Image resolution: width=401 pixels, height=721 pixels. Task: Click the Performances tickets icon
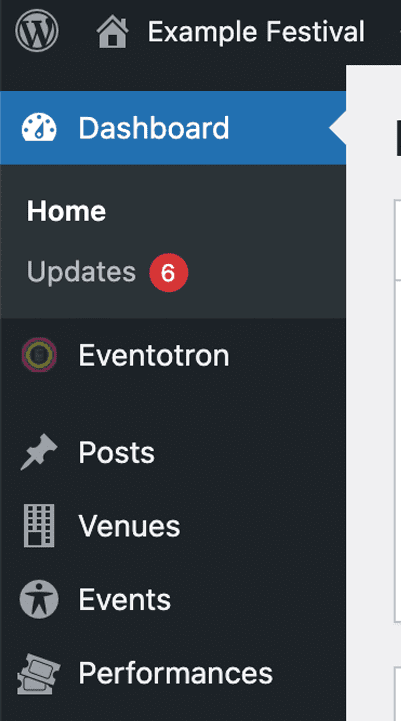pyautogui.click(x=39, y=674)
